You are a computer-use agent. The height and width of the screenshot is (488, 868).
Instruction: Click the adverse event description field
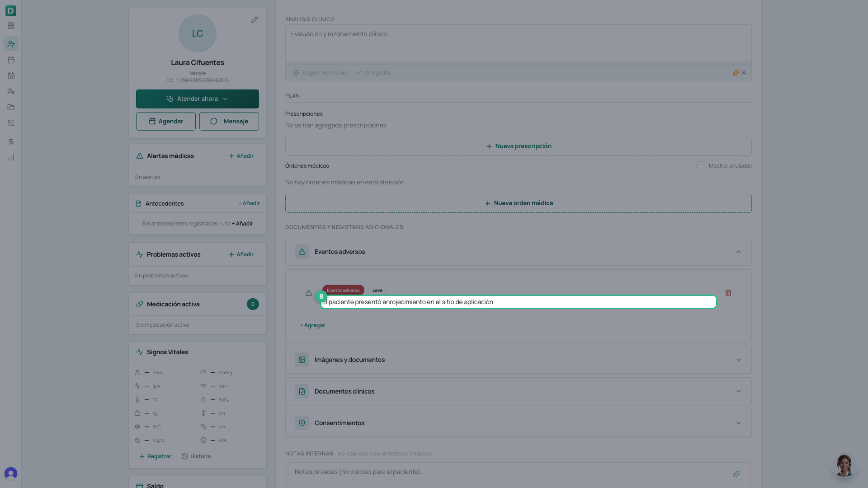click(519, 302)
